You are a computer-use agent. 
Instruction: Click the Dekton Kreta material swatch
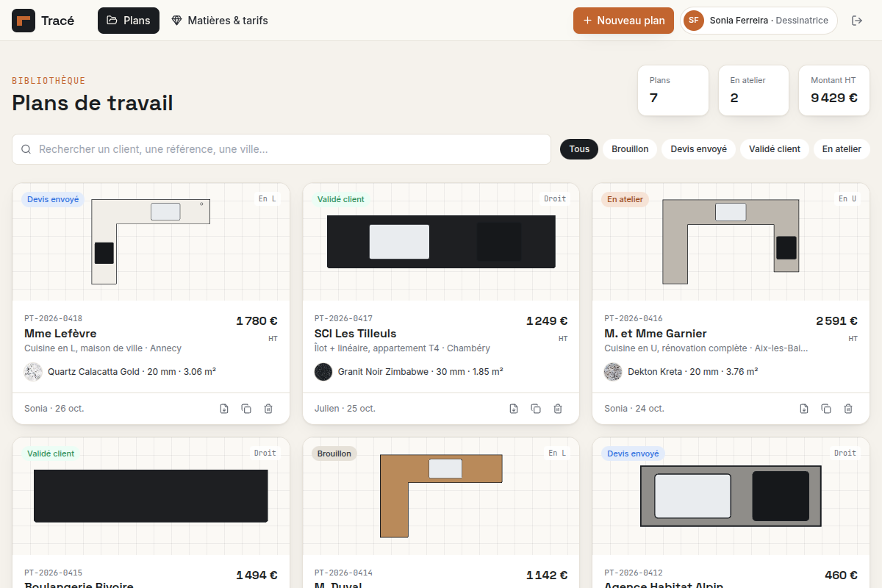(613, 372)
